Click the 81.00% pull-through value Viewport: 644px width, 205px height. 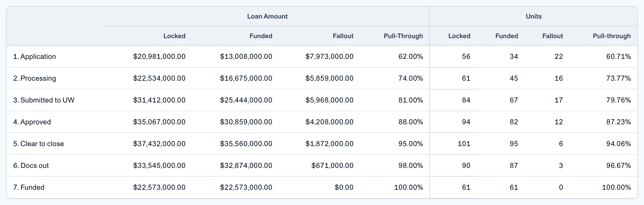[x=411, y=100]
